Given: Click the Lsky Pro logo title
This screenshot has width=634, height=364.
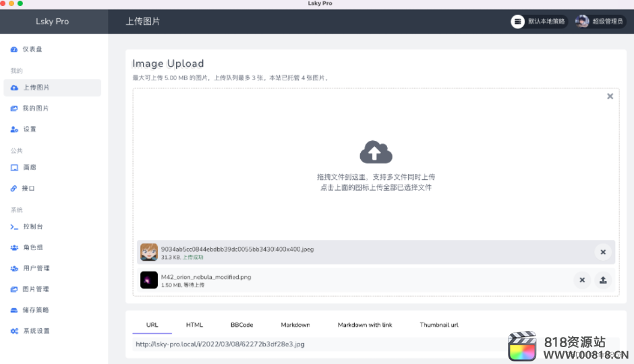Looking at the screenshot, I should pyautogui.click(x=52, y=22).
